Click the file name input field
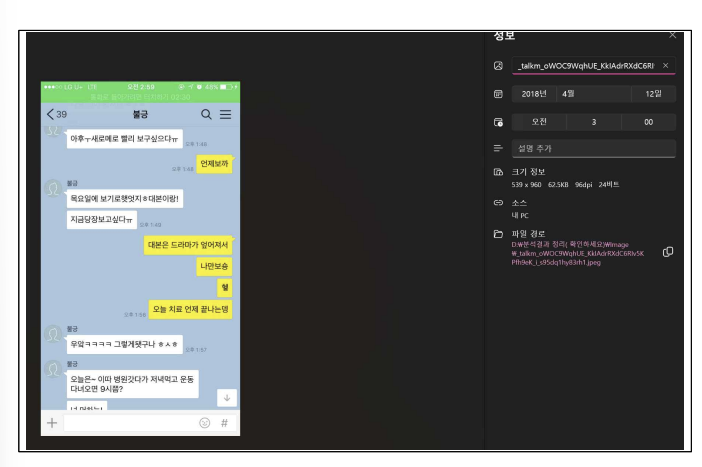Image resolution: width=702 pixels, height=467 pixels. tap(585, 66)
